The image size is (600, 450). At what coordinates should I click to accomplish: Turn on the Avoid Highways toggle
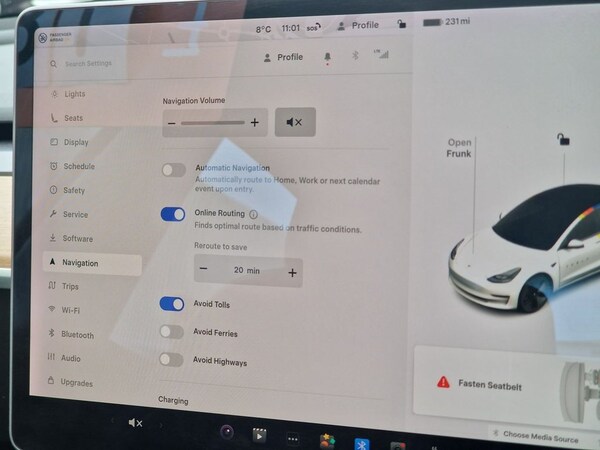[172, 360]
